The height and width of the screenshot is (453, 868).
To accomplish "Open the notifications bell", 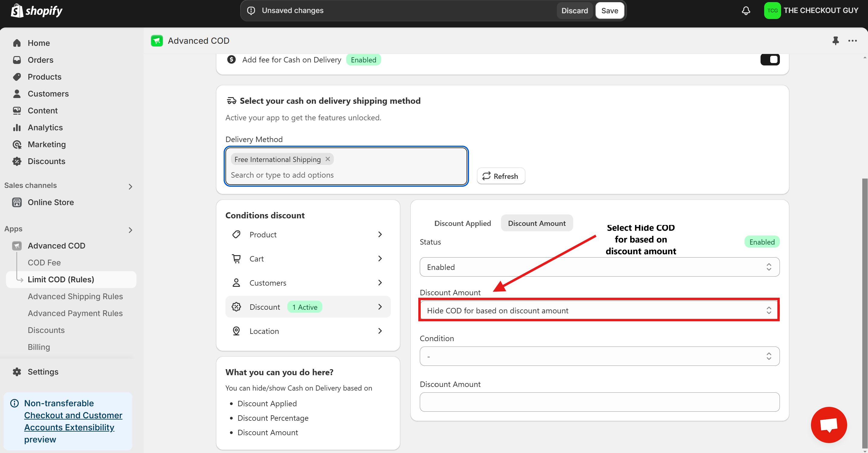I will 746,11.
